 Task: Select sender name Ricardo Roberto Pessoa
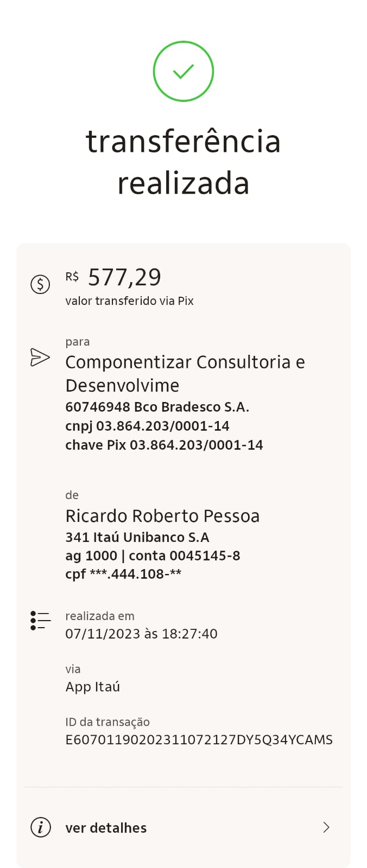tap(162, 515)
